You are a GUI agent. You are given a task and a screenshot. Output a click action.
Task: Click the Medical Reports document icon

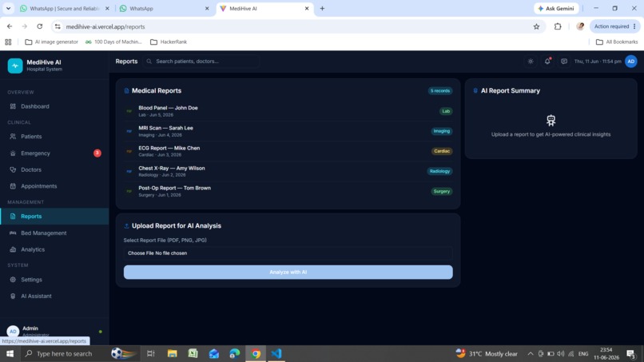pyautogui.click(x=126, y=91)
